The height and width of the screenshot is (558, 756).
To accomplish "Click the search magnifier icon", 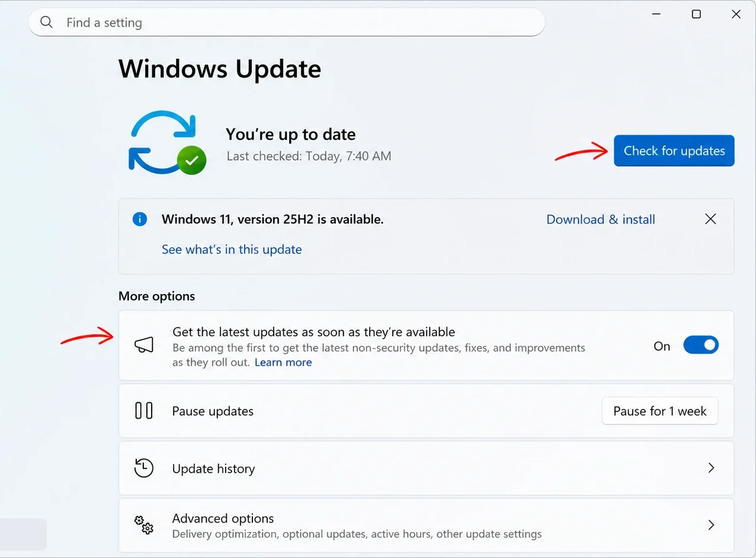I will pos(46,22).
